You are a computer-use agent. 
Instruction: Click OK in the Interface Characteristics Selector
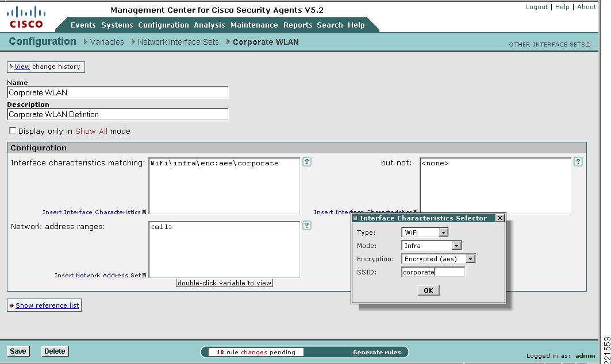pyautogui.click(x=428, y=291)
